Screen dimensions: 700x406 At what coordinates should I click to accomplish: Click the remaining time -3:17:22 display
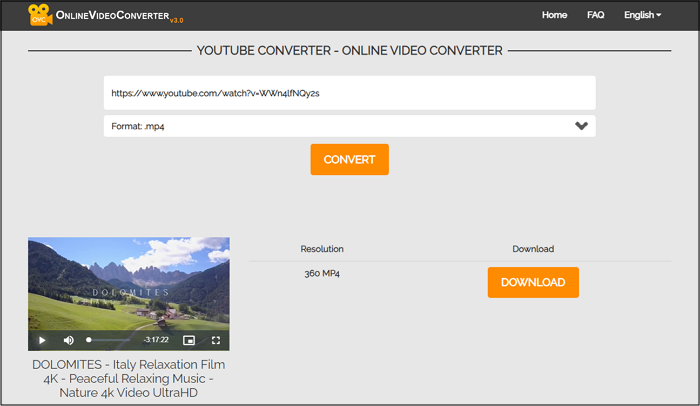coord(155,340)
